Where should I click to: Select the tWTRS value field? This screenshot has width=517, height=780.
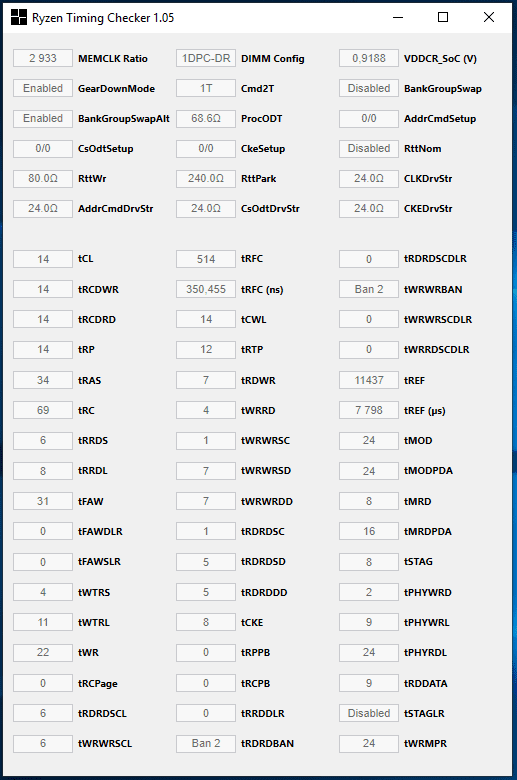coord(43,592)
